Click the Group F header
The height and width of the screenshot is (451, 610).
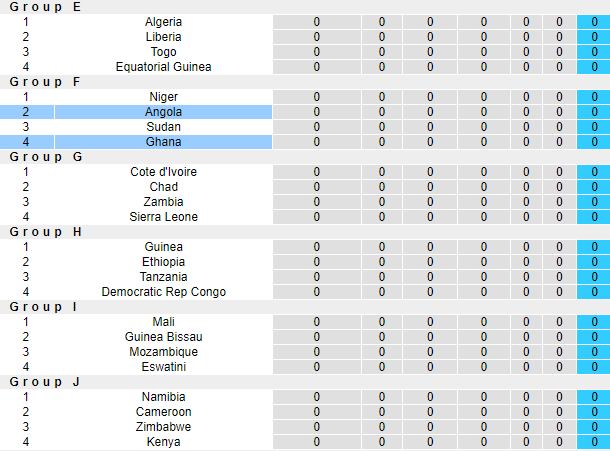click(45, 82)
